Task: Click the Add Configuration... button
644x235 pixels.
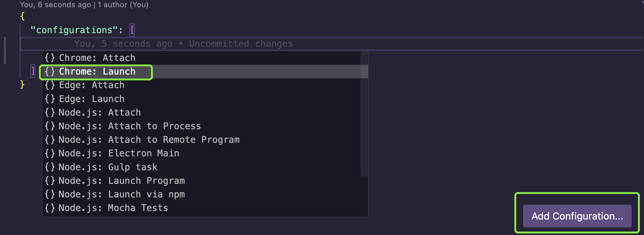Action: [577, 216]
